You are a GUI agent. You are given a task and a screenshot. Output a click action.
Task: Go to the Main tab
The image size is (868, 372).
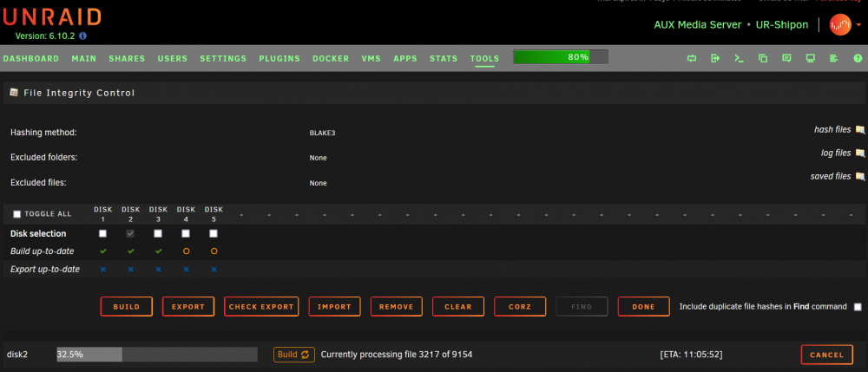[x=83, y=59]
